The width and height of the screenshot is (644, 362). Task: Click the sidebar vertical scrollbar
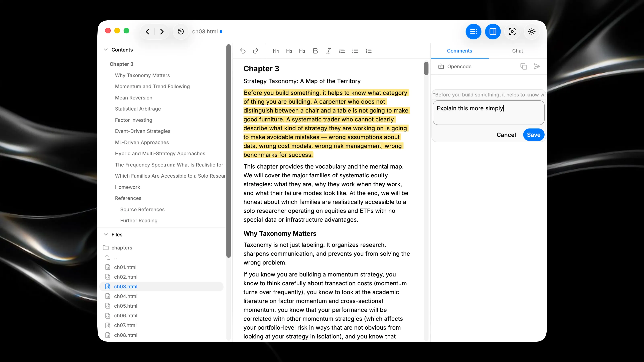click(228, 151)
